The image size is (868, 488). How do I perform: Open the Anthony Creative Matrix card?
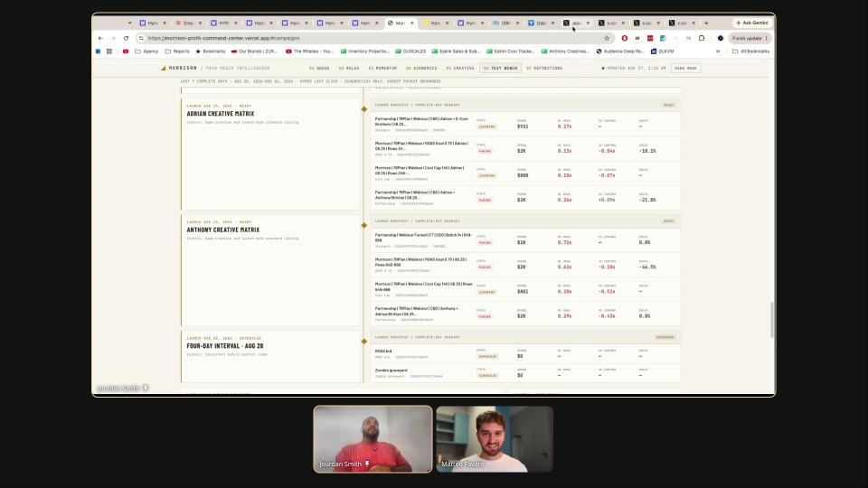[270, 270]
